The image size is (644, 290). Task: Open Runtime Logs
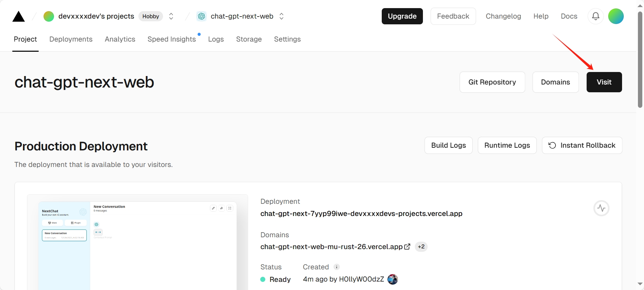point(507,145)
